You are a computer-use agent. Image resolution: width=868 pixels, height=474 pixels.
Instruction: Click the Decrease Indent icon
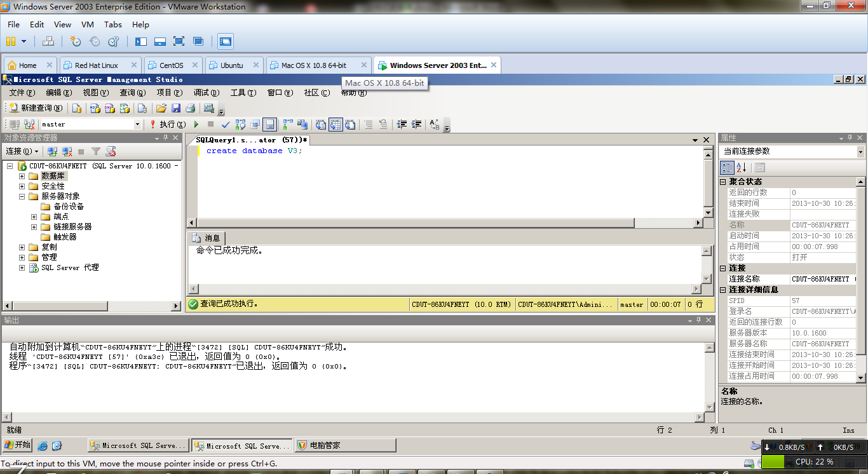tap(401, 125)
